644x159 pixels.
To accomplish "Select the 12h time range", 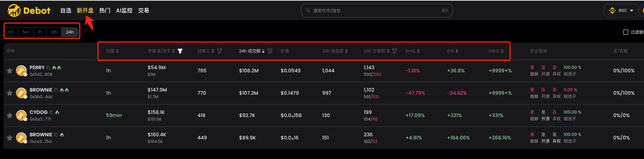I will [x=54, y=32].
